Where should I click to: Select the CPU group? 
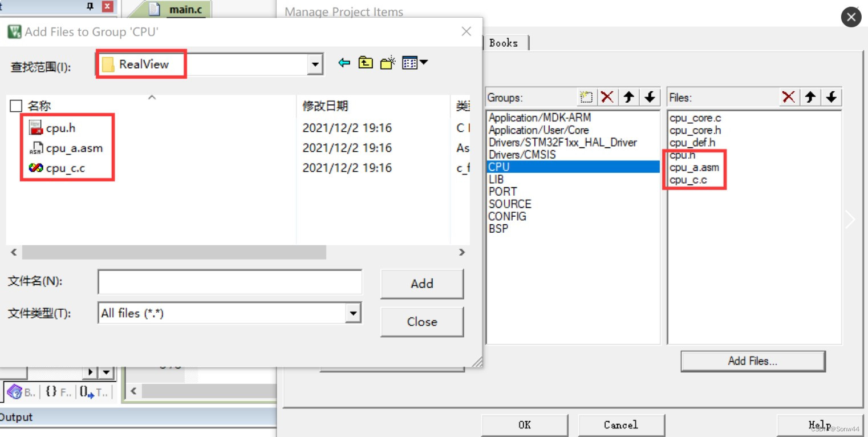tap(573, 167)
